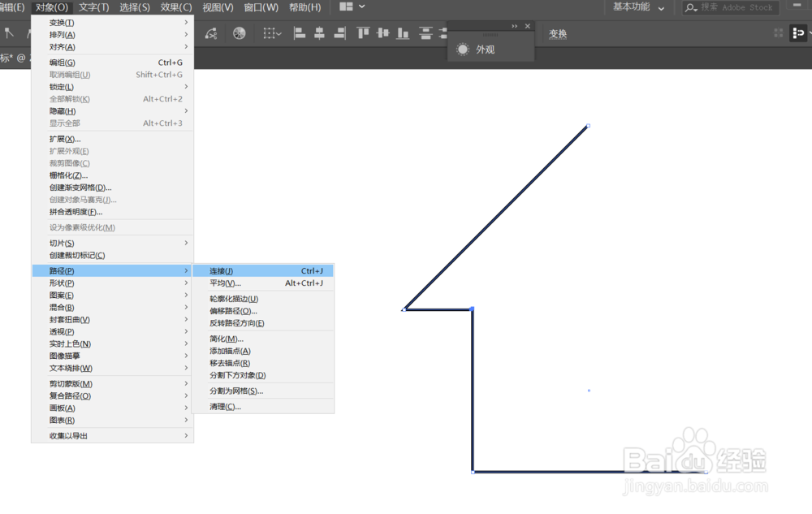Open the 窗口(W) menu

[x=260, y=7]
